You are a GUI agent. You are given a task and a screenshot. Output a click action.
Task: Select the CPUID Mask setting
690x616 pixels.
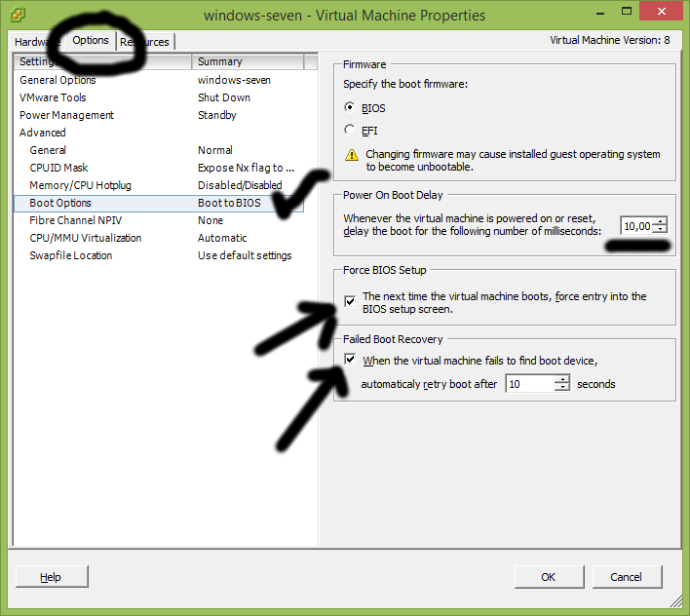[58, 168]
